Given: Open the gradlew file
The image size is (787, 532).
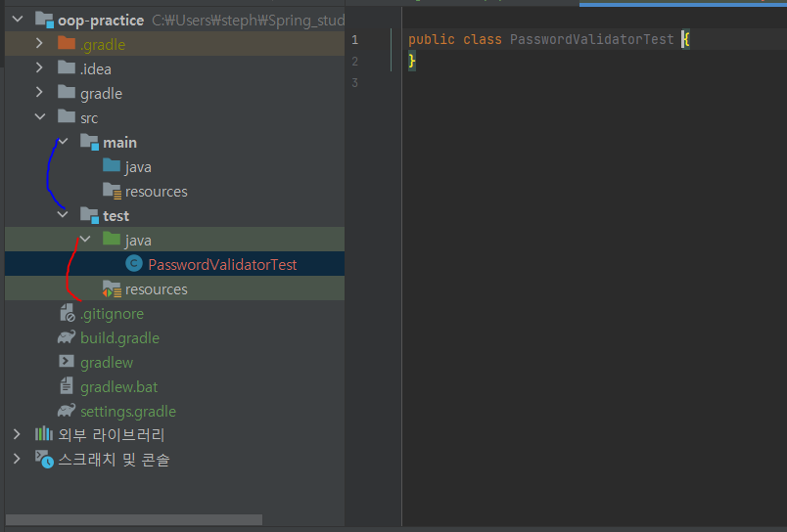Looking at the screenshot, I should pyautogui.click(x=107, y=363).
